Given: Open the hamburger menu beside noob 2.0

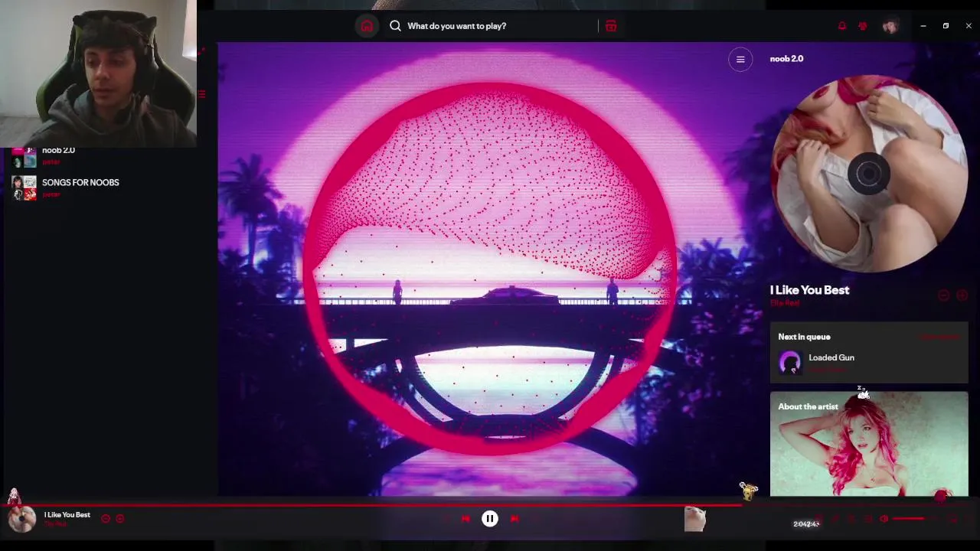Looking at the screenshot, I should tap(740, 59).
